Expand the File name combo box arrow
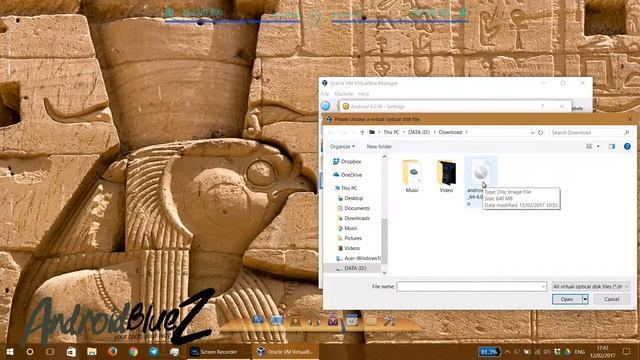640x360 pixels. click(x=543, y=287)
